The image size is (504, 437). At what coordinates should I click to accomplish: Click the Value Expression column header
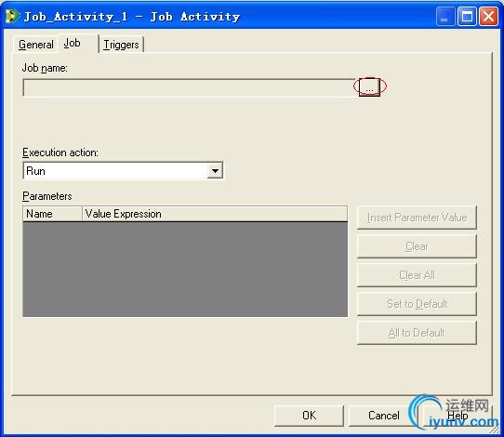click(x=215, y=214)
